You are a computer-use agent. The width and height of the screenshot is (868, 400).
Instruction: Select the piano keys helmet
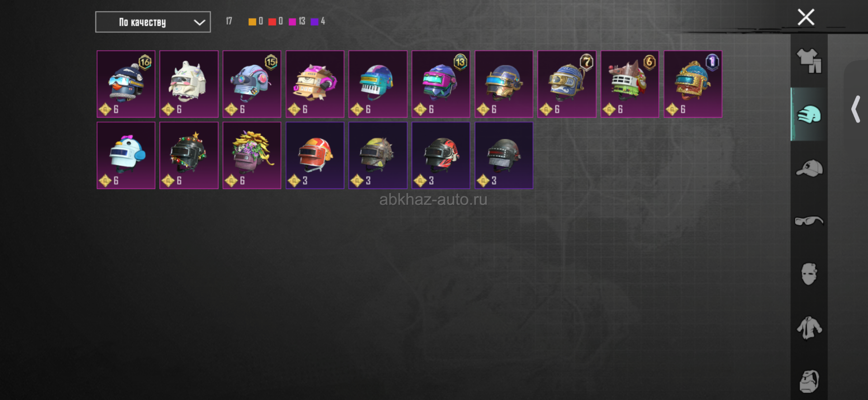tap(378, 84)
